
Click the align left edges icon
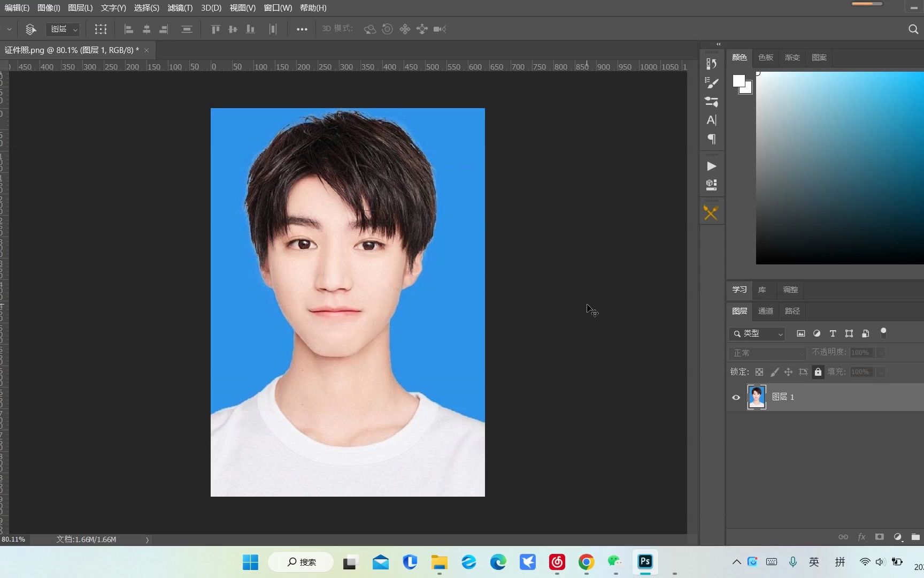[128, 29]
